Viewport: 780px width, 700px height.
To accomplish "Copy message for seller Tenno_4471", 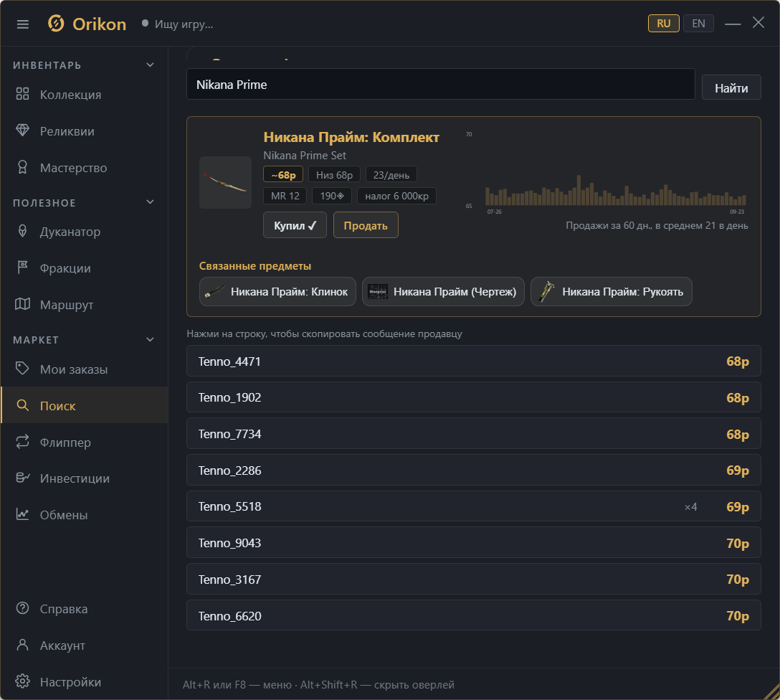I will (474, 361).
